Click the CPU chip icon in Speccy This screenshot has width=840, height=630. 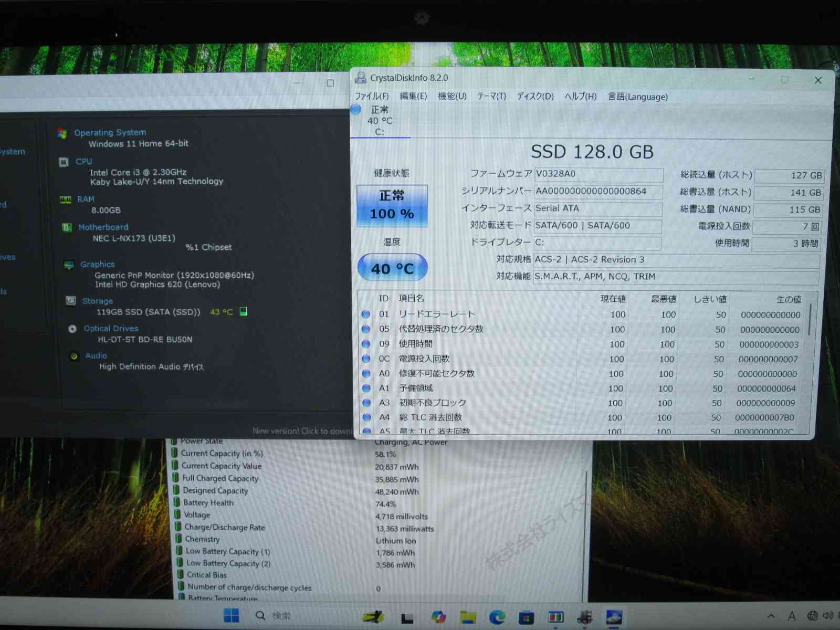coord(64,162)
